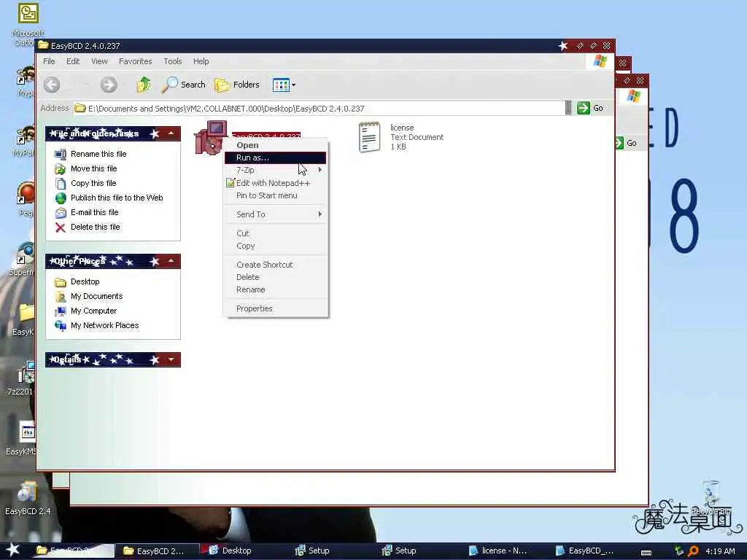
Task: Click Move this file task link
Action: pyautogui.click(x=94, y=168)
